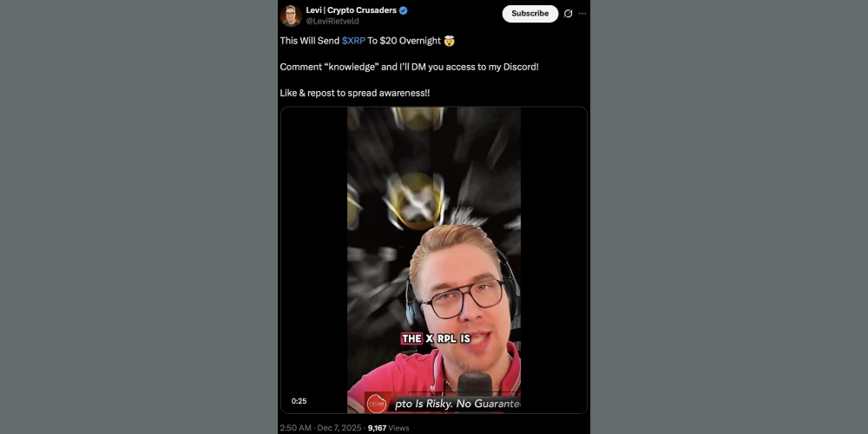Click the 'Comment knowledge' line of post text

tap(409, 67)
